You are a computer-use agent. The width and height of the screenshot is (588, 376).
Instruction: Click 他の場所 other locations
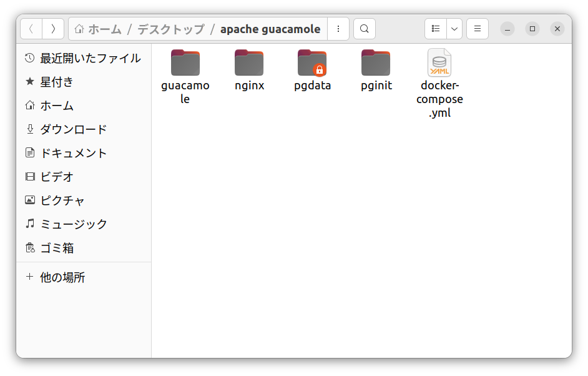pyautogui.click(x=83, y=277)
